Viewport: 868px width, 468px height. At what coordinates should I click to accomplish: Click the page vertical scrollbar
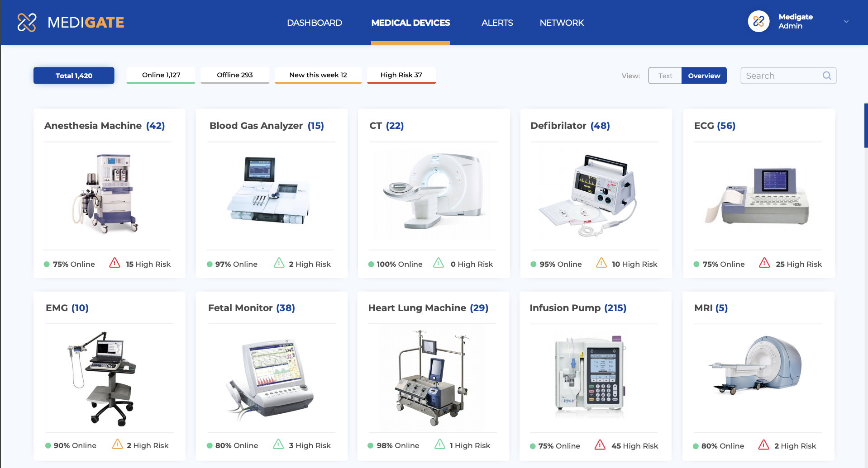coord(866,126)
